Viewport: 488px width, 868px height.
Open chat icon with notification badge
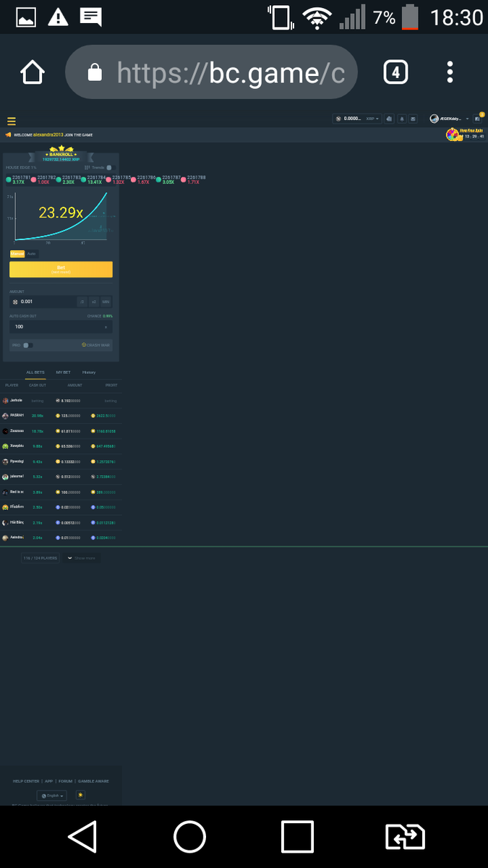(x=478, y=119)
